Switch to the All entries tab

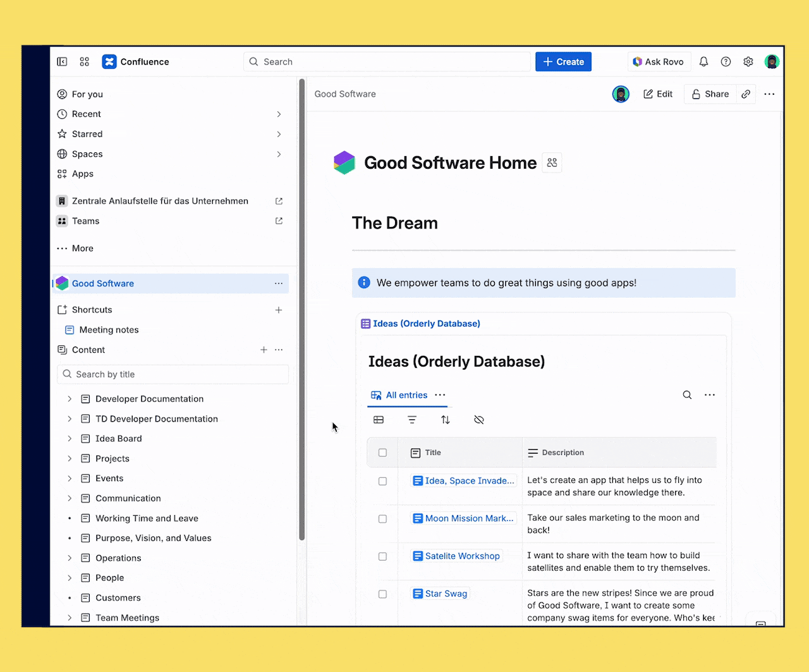(x=406, y=395)
